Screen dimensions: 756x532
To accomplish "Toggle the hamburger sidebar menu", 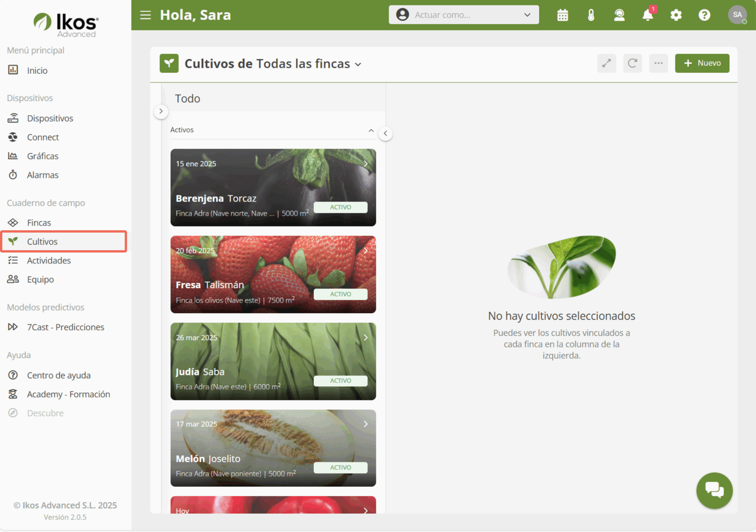I will coord(145,15).
